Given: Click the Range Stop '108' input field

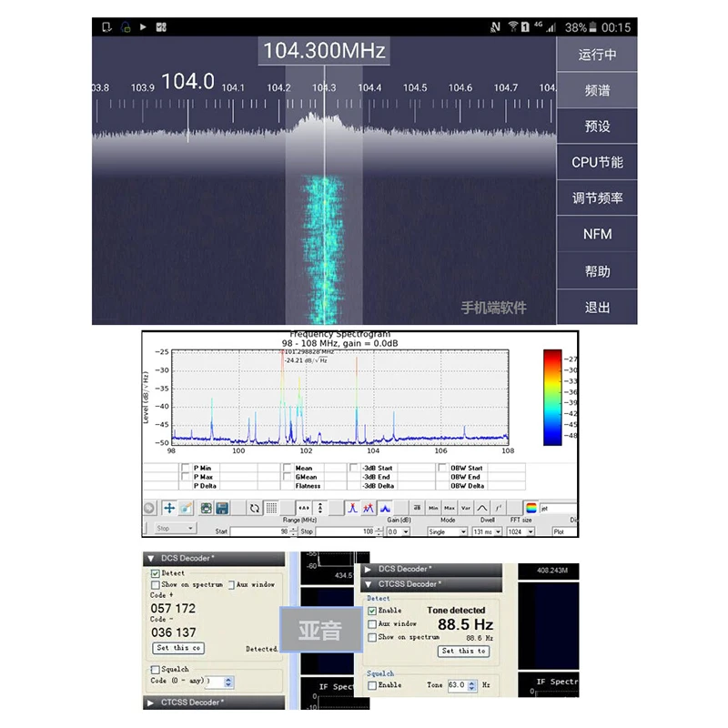Looking at the screenshot, I should [345, 531].
